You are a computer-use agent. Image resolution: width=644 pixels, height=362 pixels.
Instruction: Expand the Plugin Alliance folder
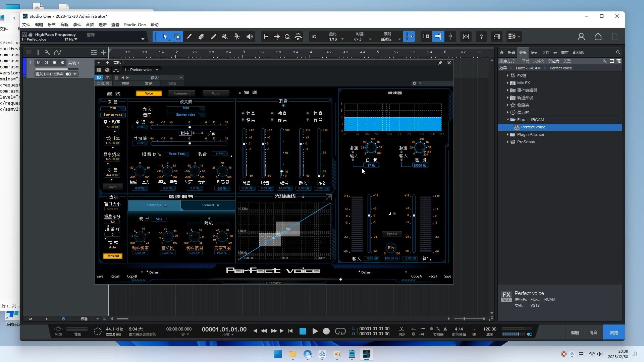click(508, 134)
